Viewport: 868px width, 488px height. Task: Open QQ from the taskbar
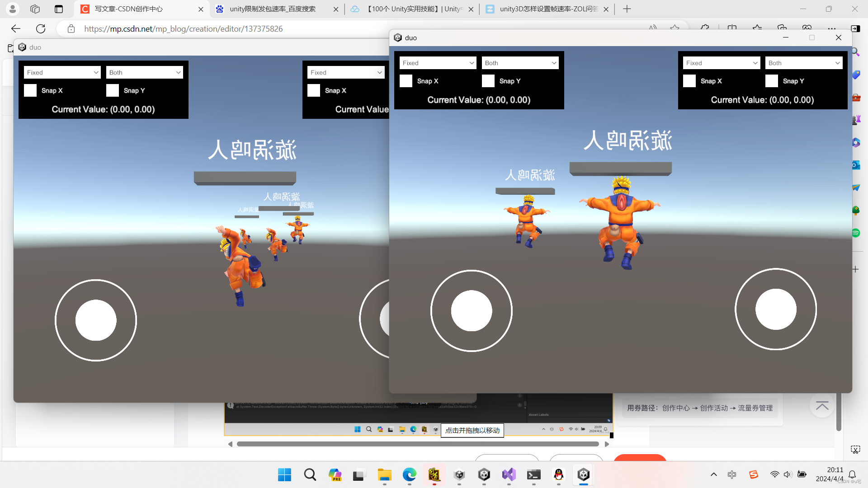coord(559,475)
